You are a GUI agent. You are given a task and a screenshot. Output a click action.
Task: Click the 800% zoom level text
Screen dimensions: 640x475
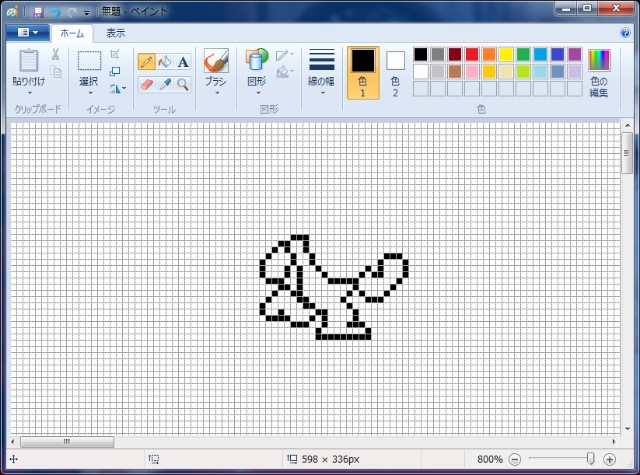click(x=489, y=459)
